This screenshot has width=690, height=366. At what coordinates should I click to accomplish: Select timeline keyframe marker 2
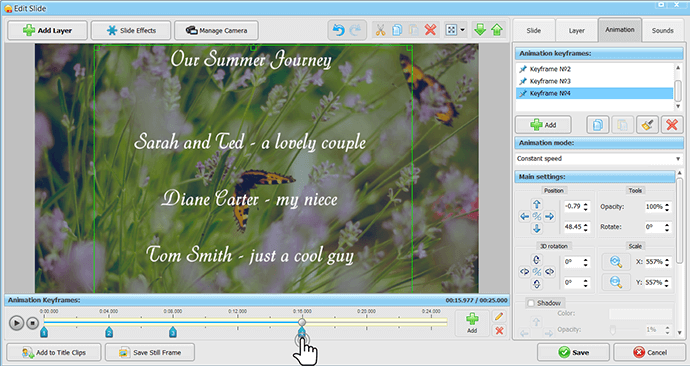tap(109, 332)
